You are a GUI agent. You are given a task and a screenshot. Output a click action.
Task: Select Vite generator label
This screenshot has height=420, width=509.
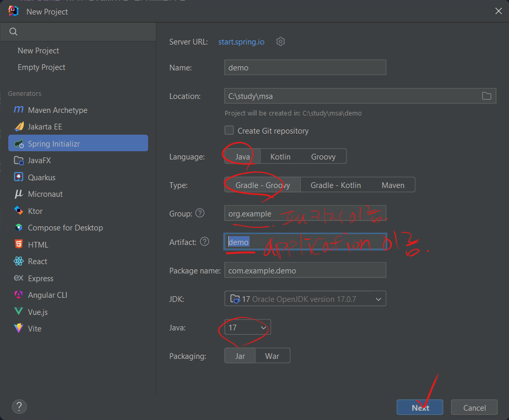34,329
